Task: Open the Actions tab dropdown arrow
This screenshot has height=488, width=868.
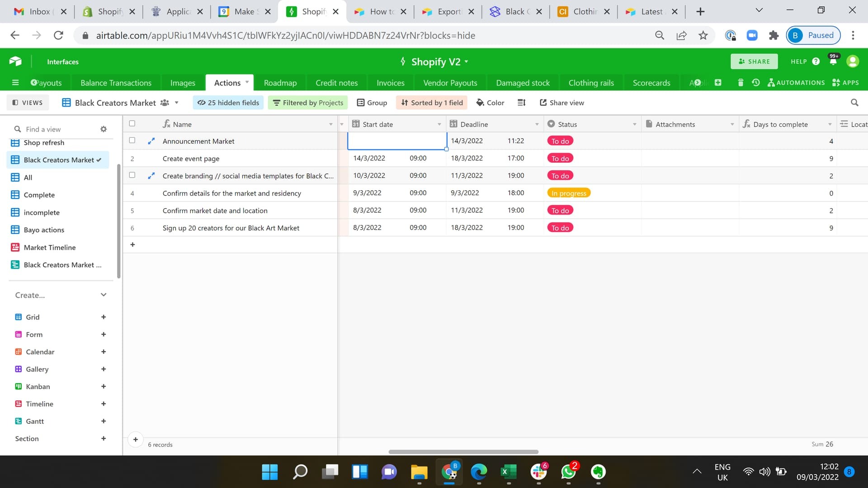Action: click(x=247, y=82)
